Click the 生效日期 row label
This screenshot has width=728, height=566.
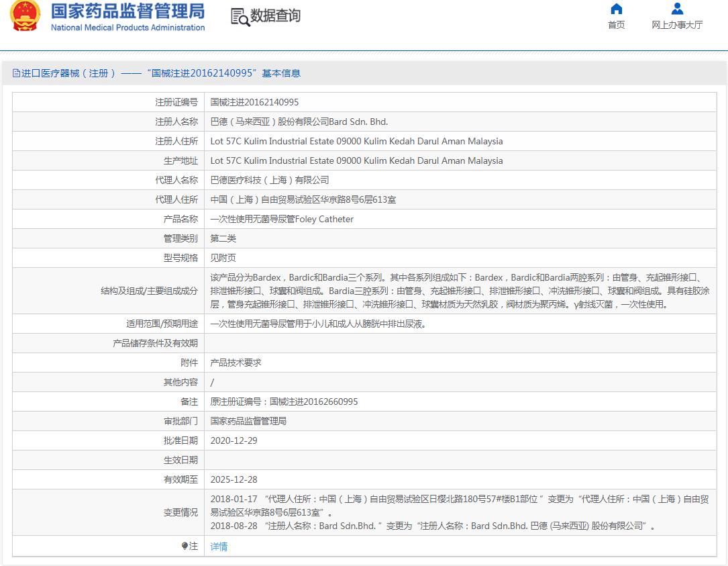pos(180,460)
